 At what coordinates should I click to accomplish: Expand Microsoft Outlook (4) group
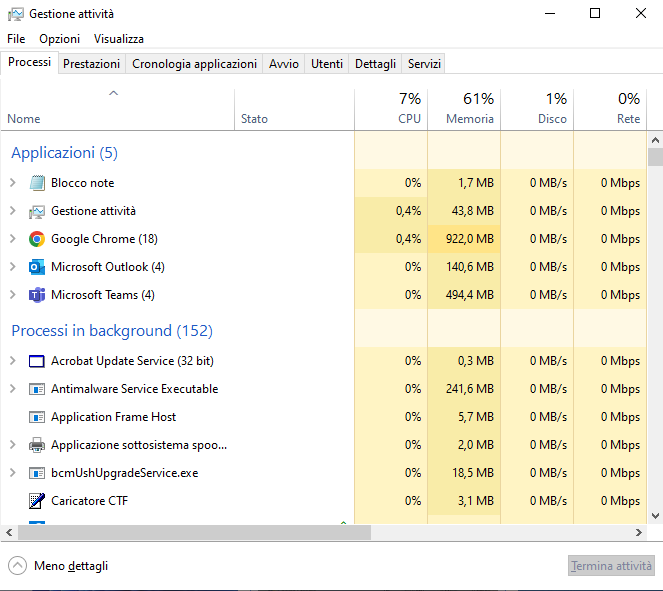coord(13,267)
